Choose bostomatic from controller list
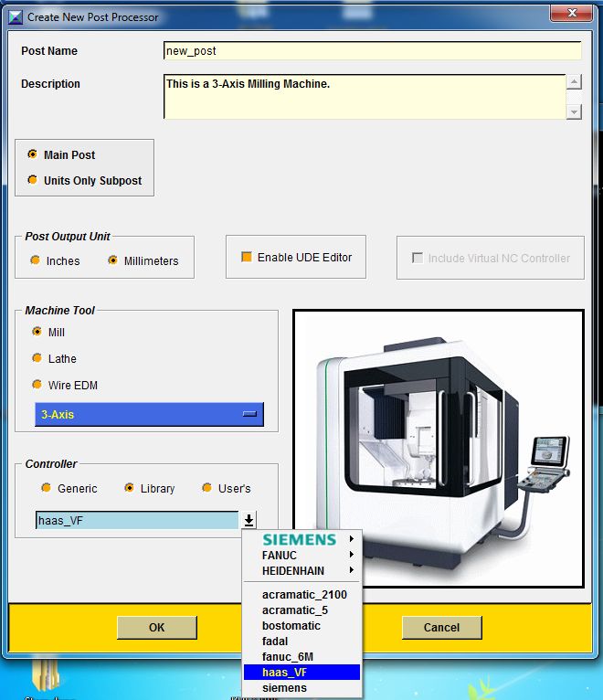603x700 pixels. point(302,626)
